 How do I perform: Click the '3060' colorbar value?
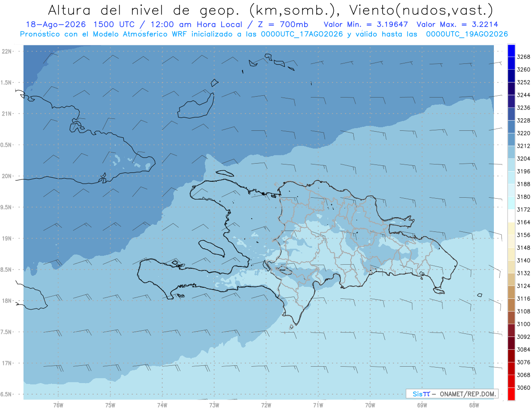coord(524,388)
